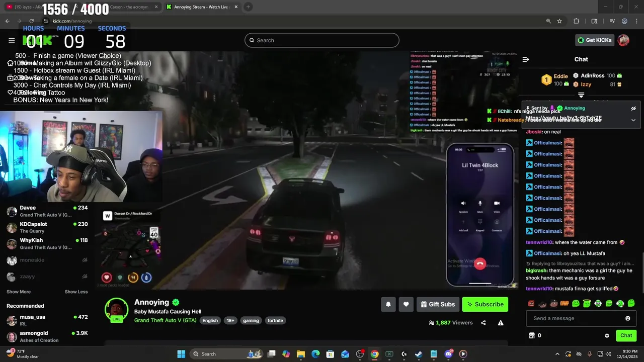
Task: Click the report stream warning icon
Action: click(501, 323)
